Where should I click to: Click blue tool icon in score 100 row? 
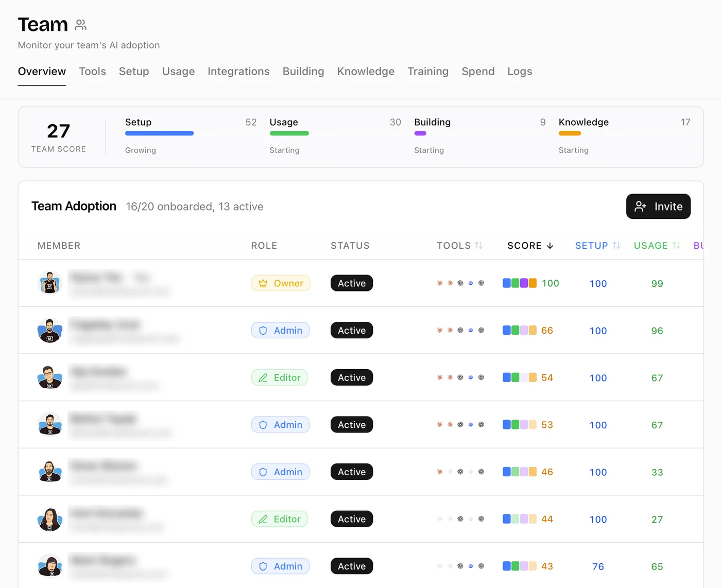471,283
